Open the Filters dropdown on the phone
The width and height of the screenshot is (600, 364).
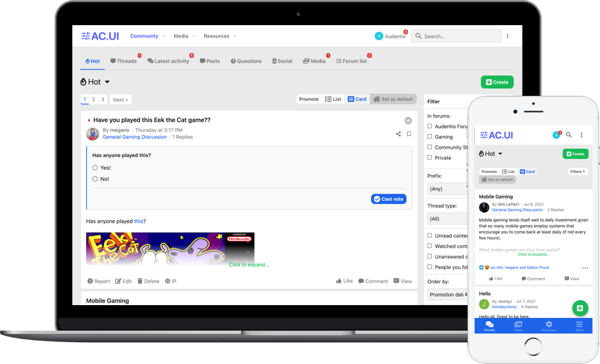click(577, 172)
